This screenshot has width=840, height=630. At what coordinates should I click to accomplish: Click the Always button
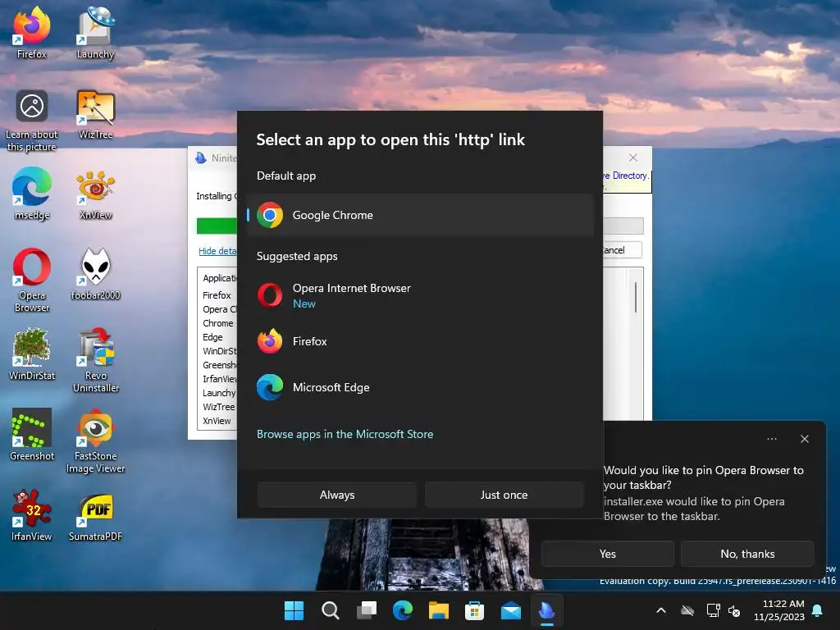click(x=337, y=495)
